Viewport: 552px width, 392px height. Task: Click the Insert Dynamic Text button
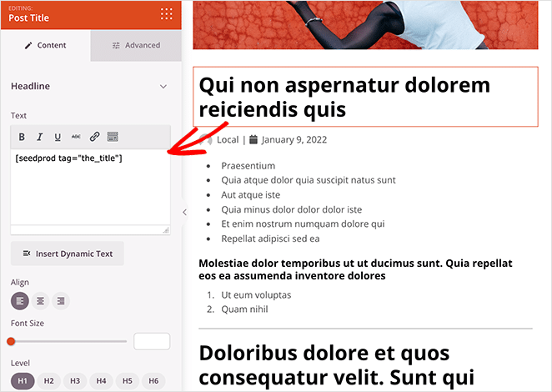(x=68, y=254)
